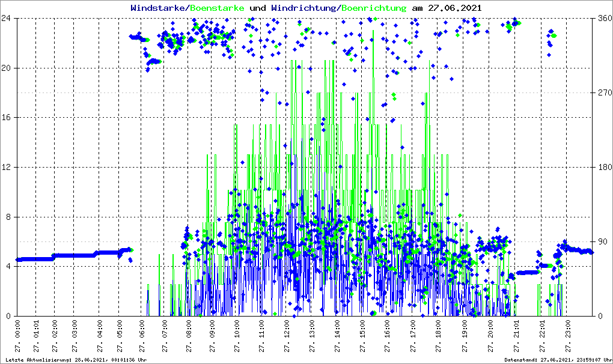Click the time label '27. 19:00'
Image resolution: width=613 pixels, height=364 pixels.
click(x=464, y=336)
